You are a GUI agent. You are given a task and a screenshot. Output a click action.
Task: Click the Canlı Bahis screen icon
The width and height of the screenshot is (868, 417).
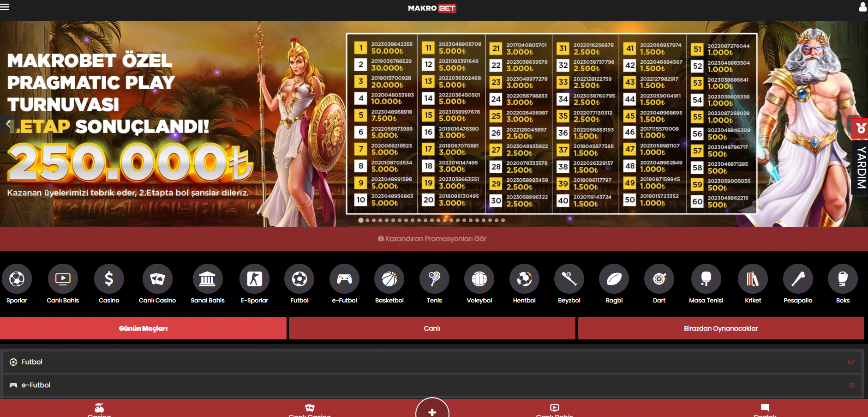63,279
